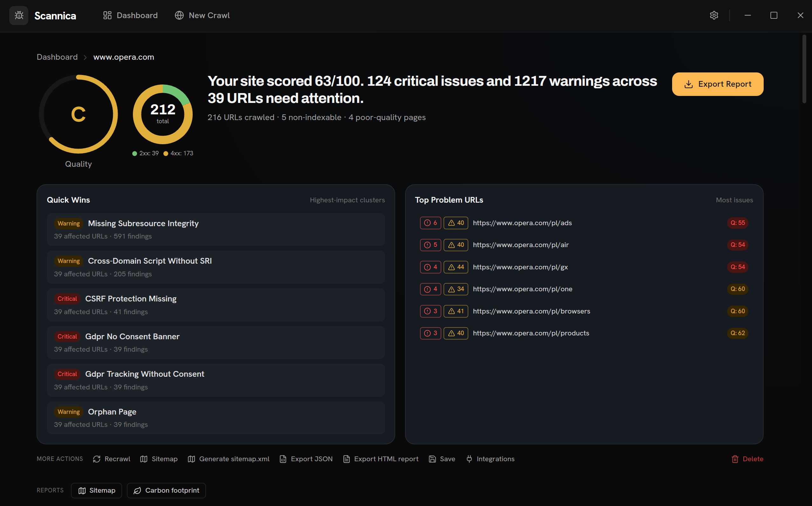Screen dimensions: 812x506
Task: Click the New Crawl globe icon
Action: tap(179, 15)
